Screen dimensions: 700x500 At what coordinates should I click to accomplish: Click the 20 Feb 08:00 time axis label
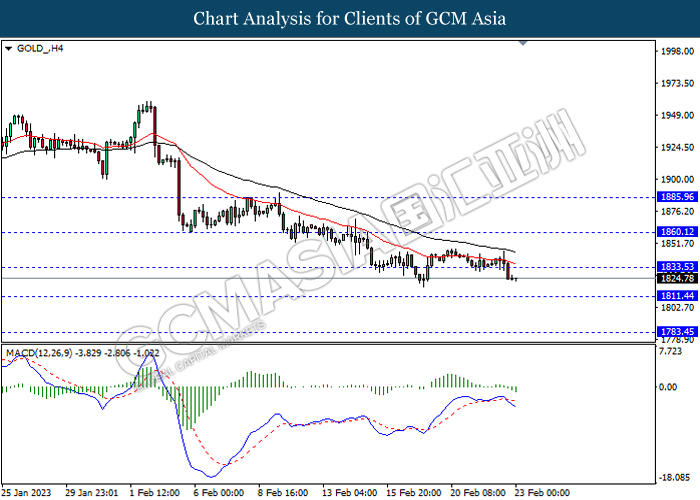click(x=478, y=493)
